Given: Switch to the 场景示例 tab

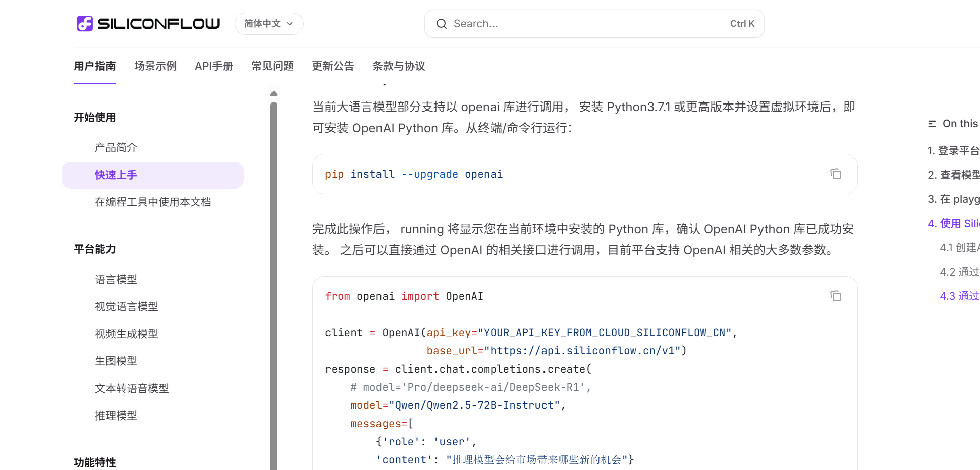Looking at the screenshot, I should [x=155, y=66].
